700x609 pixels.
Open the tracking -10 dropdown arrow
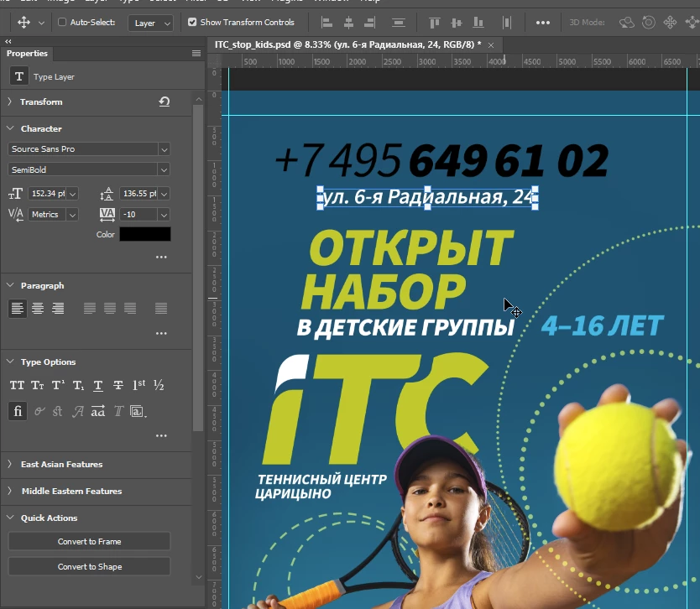coord(164,215)
